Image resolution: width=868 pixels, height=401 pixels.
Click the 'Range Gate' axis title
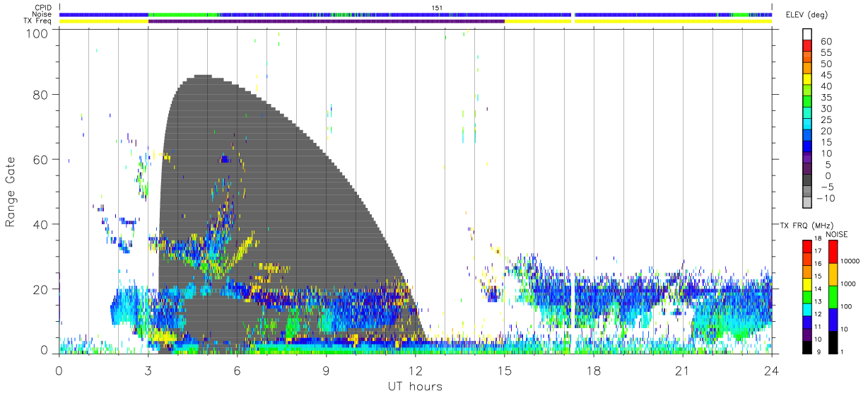11,192
